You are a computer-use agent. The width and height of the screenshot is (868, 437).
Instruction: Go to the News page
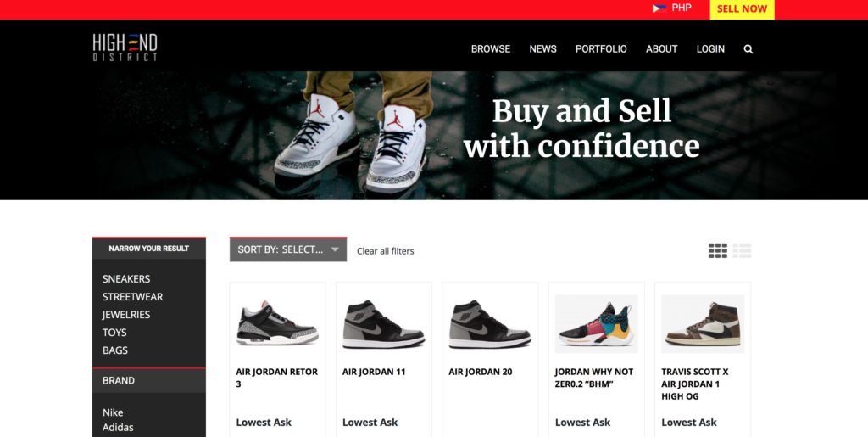pos(542,48)
